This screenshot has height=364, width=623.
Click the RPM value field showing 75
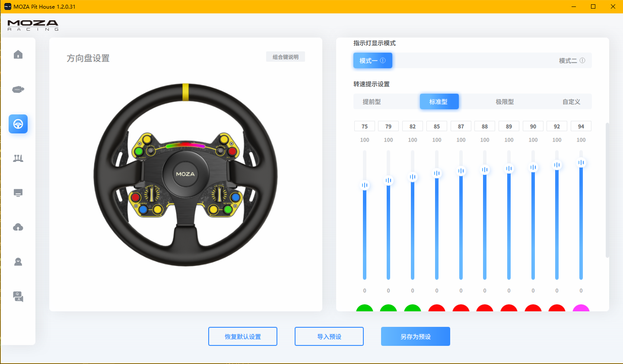point(365,127)
